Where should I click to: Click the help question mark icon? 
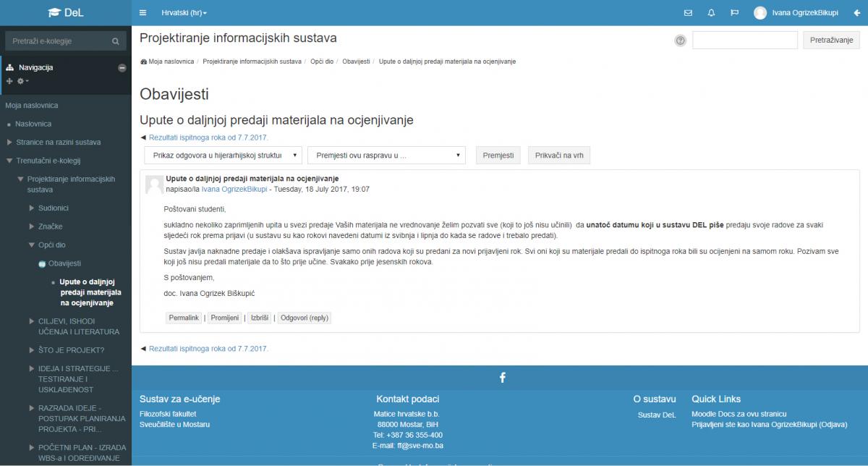[x=680, y=41]
